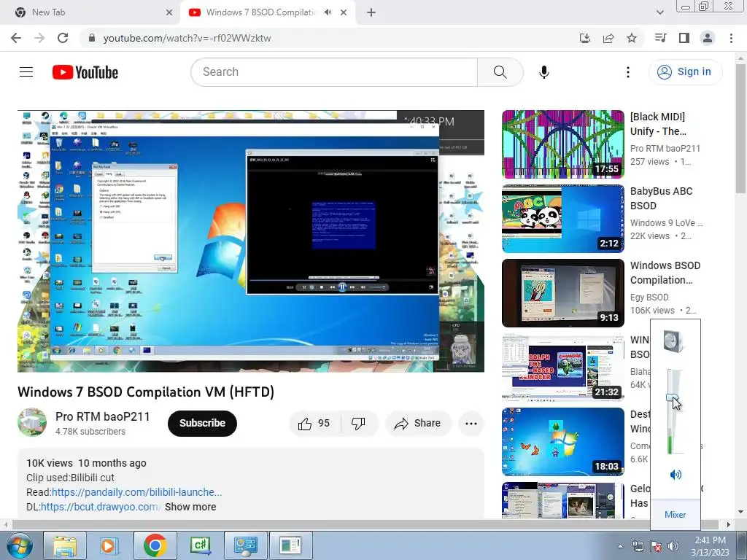Click the search magnifier button
Image resolution: width=747 pixels, height=560 pixels.
(500, 72)
